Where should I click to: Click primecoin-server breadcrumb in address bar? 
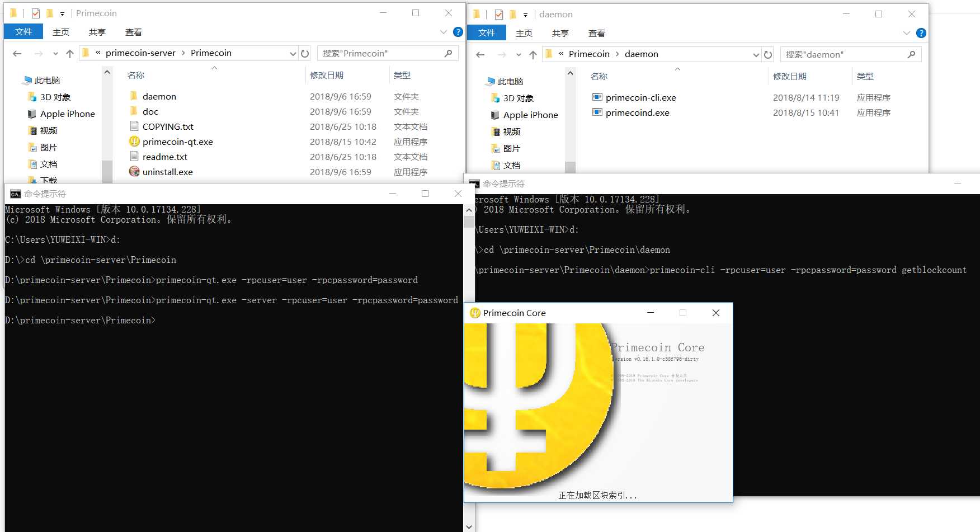pos(140,53)
